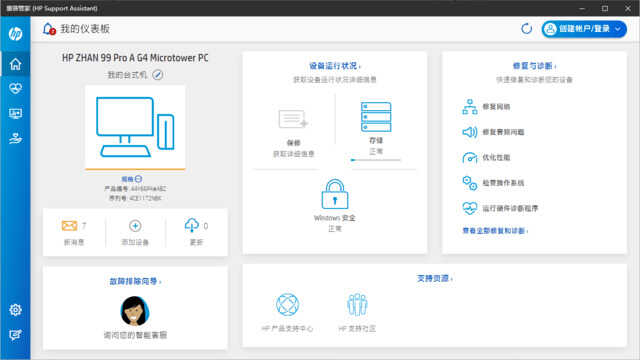Open the storage 存储 drive icon
The image size is (640, 360).
pyautogui.click(x=376, y=117)
